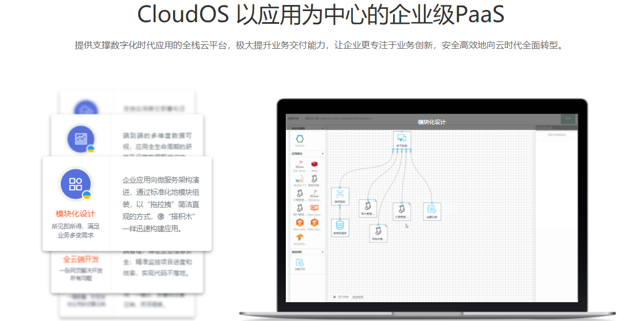Viewport: 644px width, 321px height.
Task: Select the first SQL Server component in palette
Action: point(300,164)
